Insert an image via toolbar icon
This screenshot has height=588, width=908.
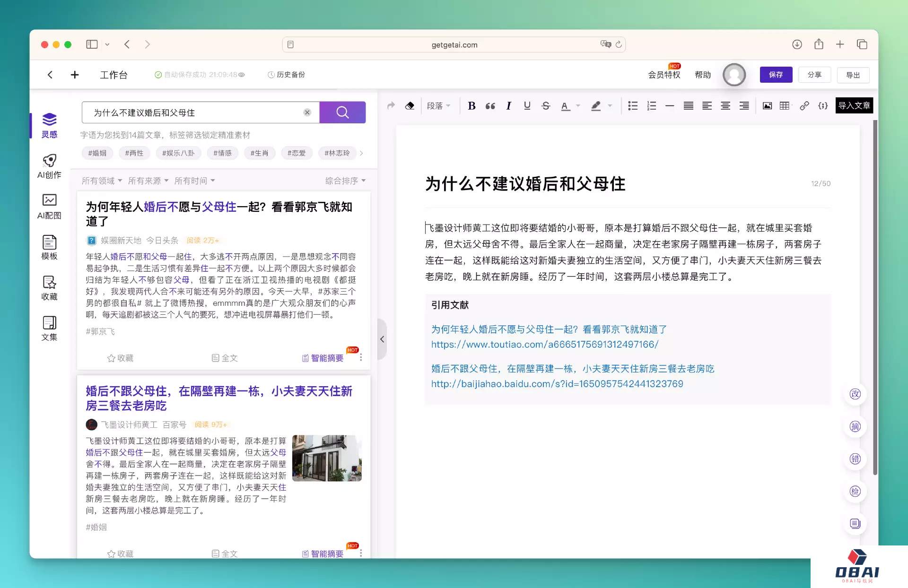[x=767, y=106]
